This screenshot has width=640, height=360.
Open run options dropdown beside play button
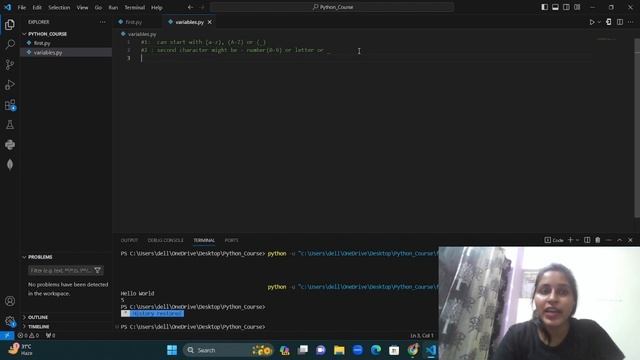[599, 22]
